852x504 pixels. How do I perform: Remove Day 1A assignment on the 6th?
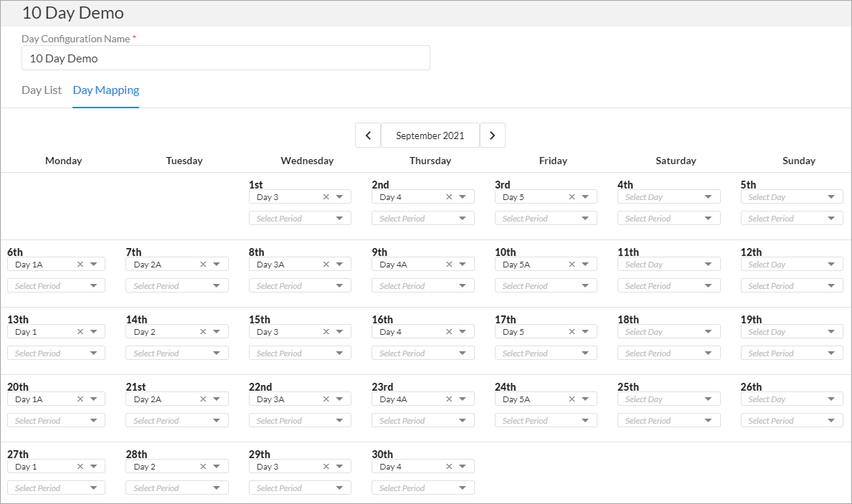click(x=80, y=265)
